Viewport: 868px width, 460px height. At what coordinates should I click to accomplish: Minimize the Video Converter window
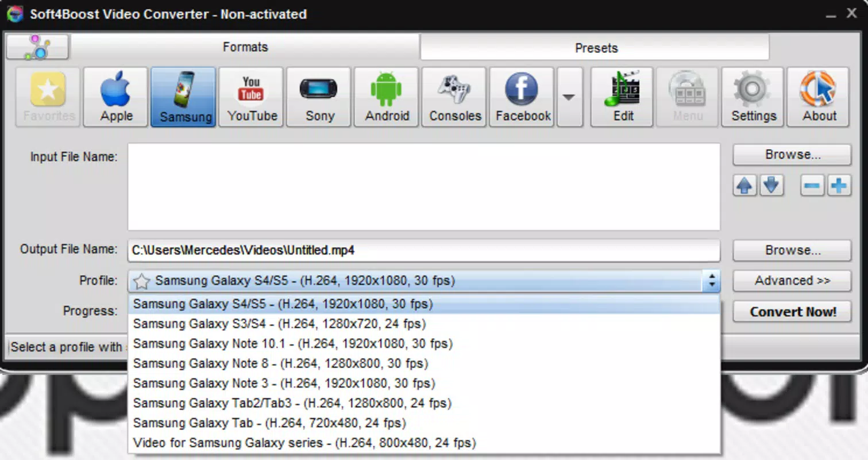tap(831, 16)
